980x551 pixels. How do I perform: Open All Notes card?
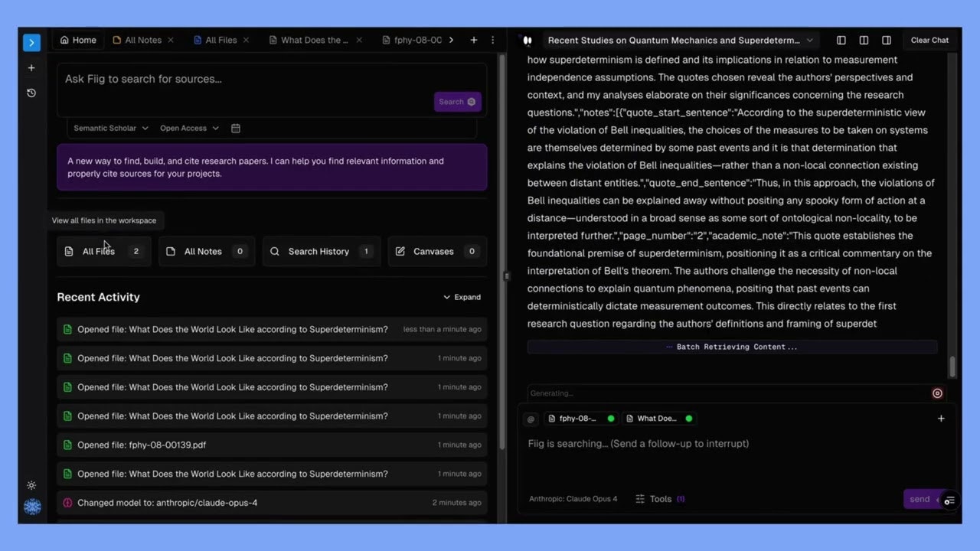(206, 251)
